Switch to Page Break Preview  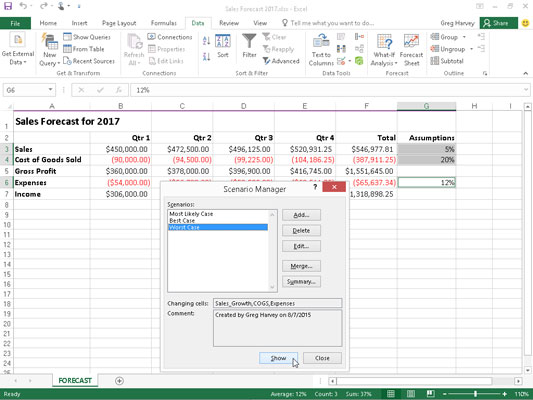pos(430,394)
